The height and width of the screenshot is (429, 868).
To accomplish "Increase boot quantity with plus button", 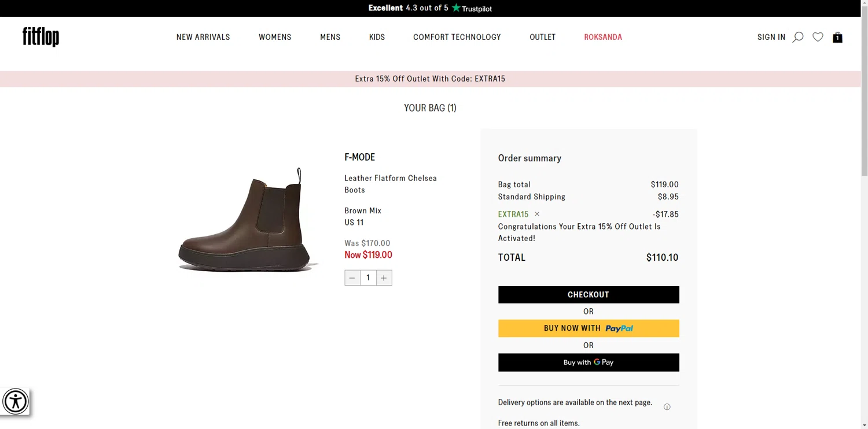I will coord(384,278).
